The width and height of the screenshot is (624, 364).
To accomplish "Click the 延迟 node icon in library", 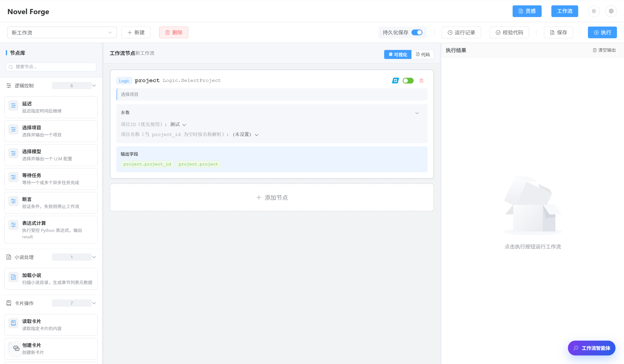I will [13, 106].
